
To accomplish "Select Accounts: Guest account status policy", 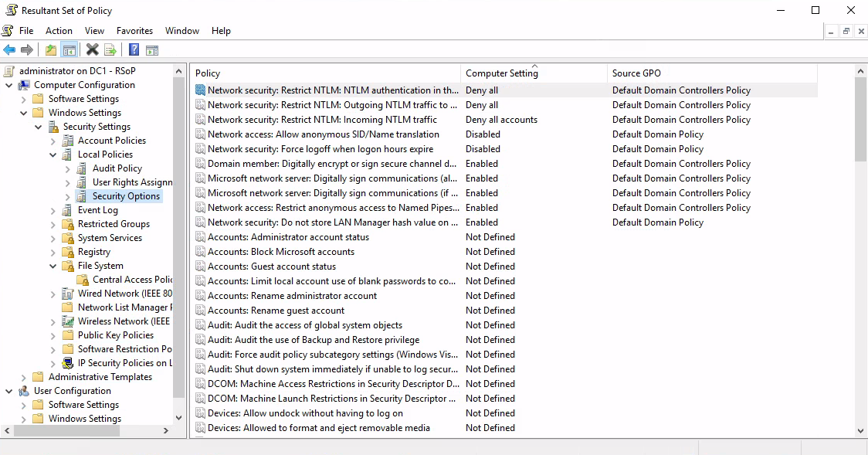I will coord(272,267).
